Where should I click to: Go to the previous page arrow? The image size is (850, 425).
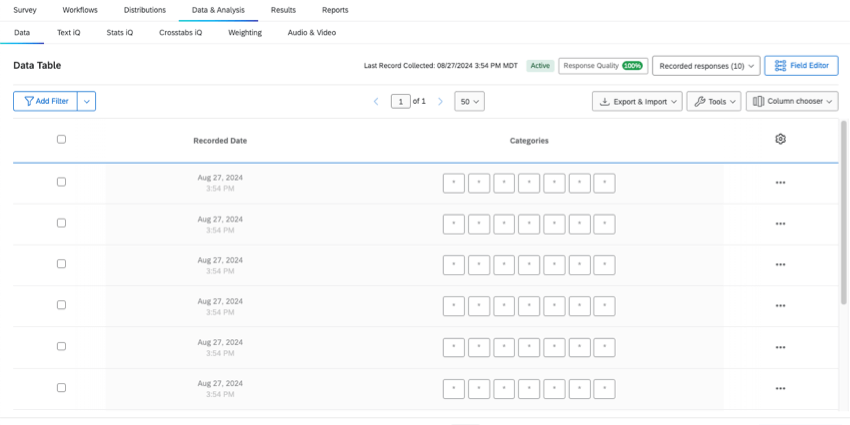click(x=376, y=102)
